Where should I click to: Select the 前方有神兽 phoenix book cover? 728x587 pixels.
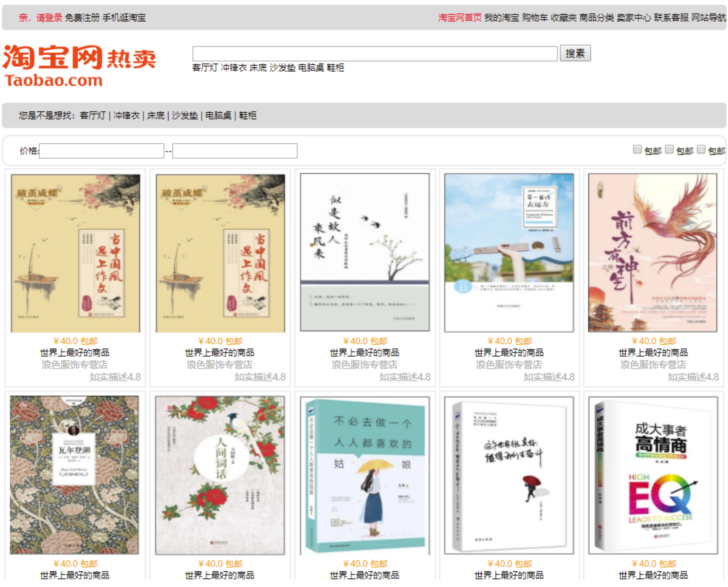653,252
